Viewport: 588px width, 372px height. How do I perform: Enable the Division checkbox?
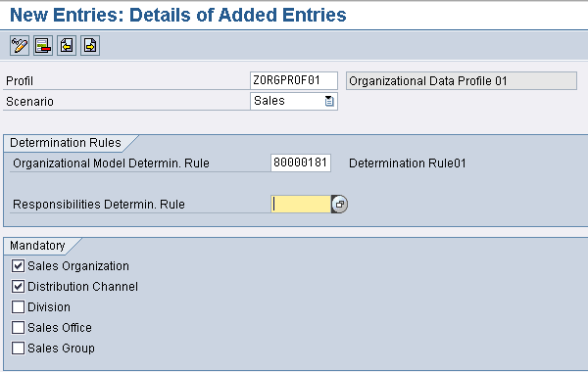(18, 307)
